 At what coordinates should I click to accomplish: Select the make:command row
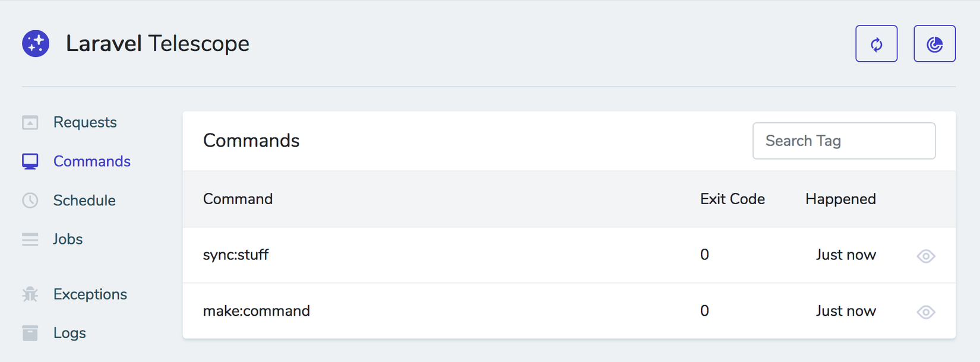pos(257,311)
